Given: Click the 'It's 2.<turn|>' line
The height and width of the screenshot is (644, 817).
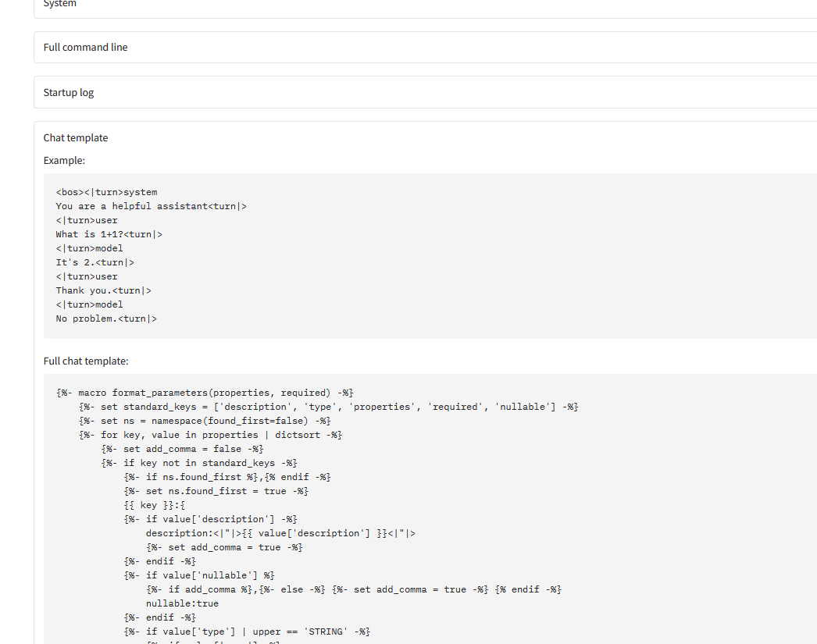Looking at the screenshot, I should click(x=95, y=262).
